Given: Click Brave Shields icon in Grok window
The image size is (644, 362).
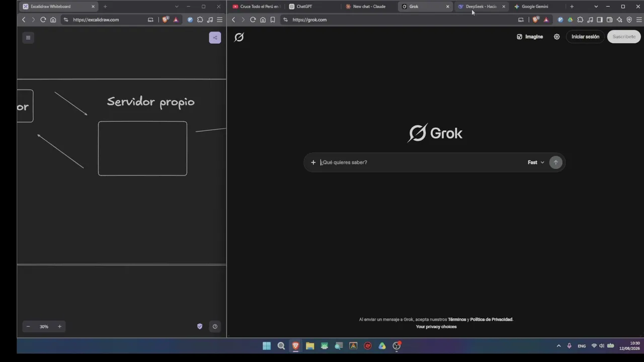Looking at the screenshot, I should tap(536, 20).
